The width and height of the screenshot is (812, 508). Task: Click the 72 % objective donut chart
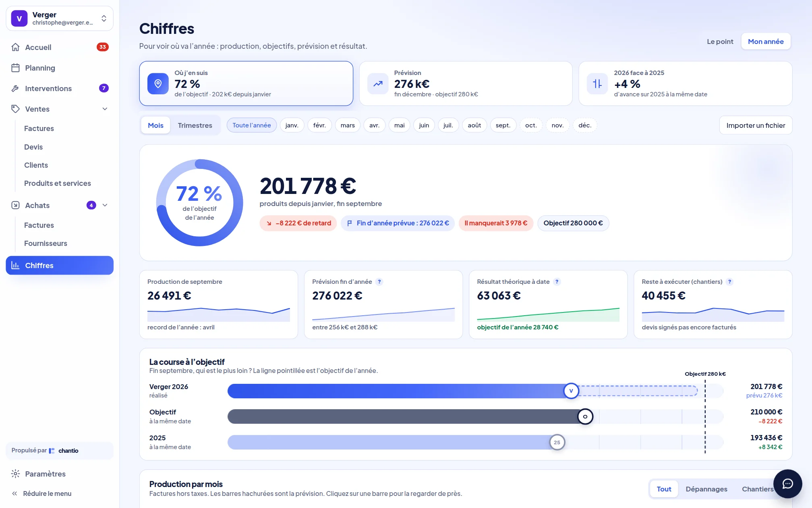199,203
